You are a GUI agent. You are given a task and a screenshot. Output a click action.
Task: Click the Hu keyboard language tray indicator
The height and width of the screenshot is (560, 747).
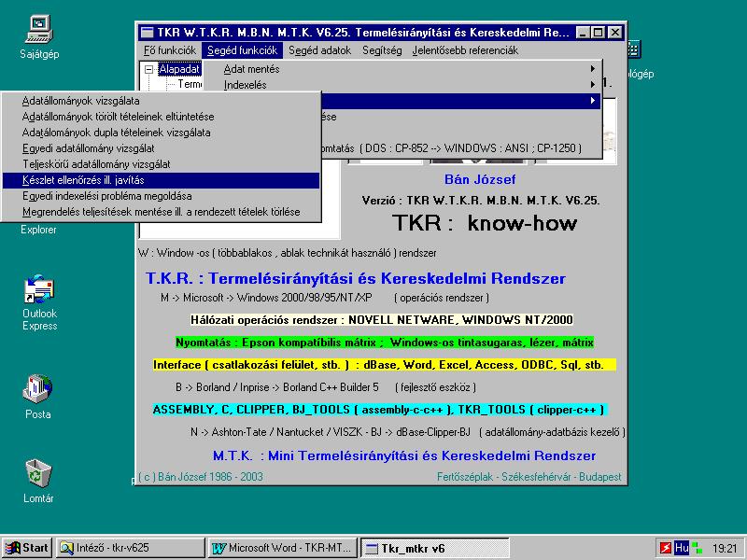(682, 548)
